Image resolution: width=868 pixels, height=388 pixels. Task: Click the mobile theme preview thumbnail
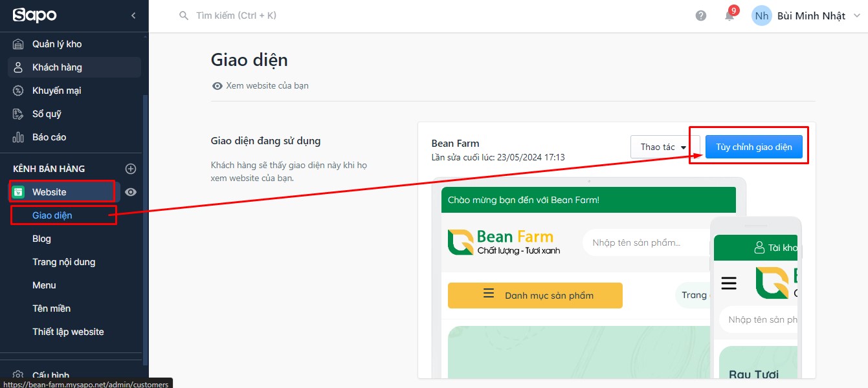tap(755, 297)
